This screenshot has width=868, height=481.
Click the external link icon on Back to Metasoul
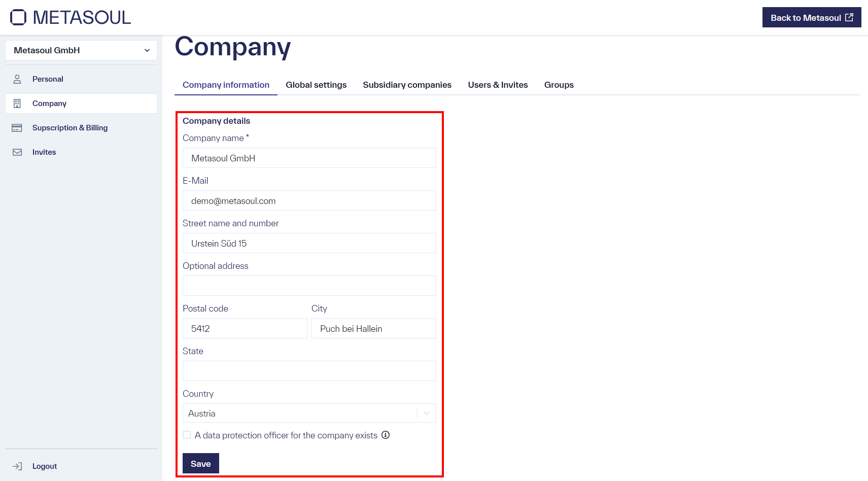[x=849, y=17]
